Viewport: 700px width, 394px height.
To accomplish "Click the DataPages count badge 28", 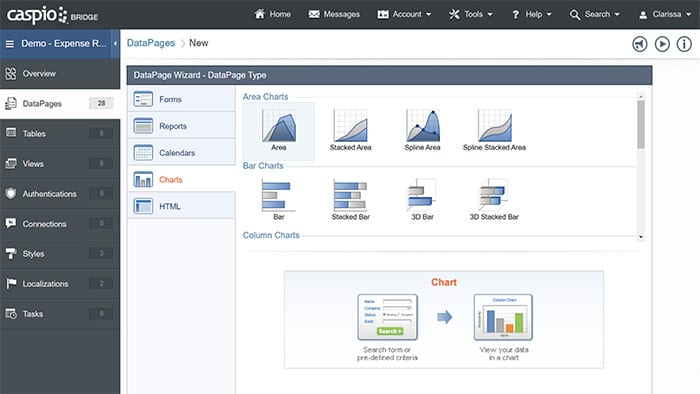I will tap(101, 104).
